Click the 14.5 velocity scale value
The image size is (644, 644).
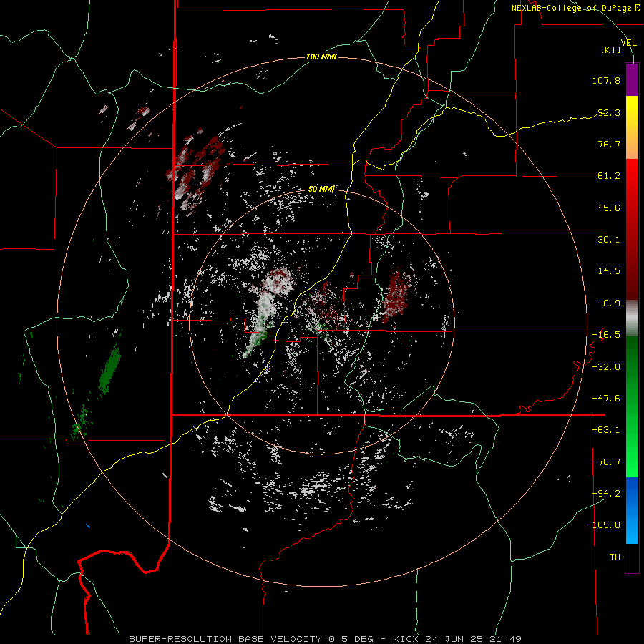tap(609, 271)
